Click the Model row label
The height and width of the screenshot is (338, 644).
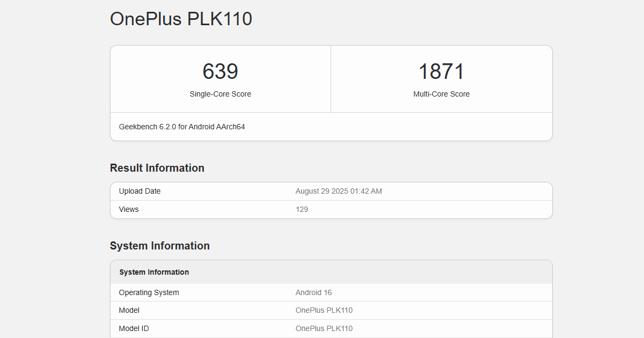[x=129, y=311]
